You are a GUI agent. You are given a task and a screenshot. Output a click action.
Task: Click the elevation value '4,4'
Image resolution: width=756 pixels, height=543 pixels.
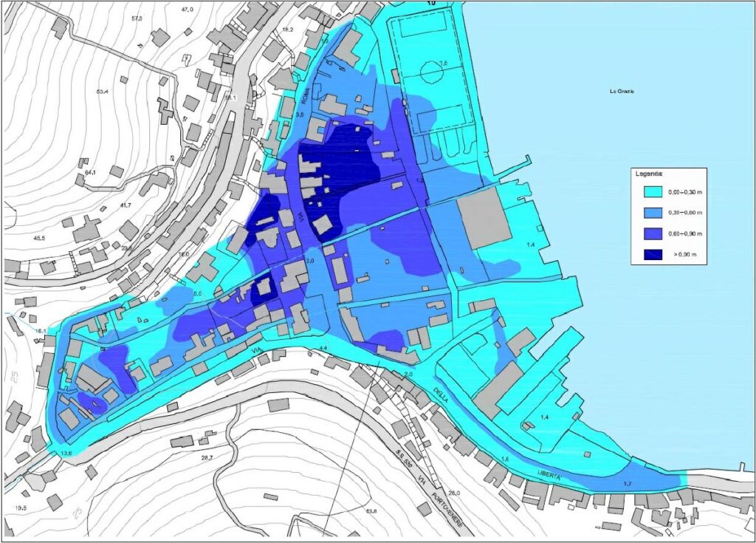323,348
